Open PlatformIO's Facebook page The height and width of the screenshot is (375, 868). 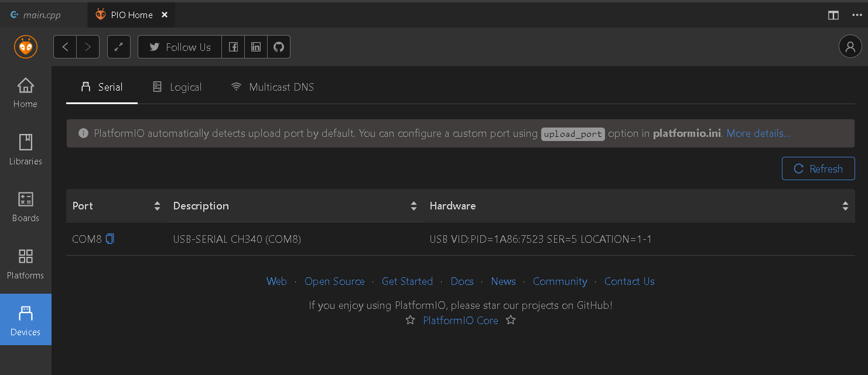point(233,47)
